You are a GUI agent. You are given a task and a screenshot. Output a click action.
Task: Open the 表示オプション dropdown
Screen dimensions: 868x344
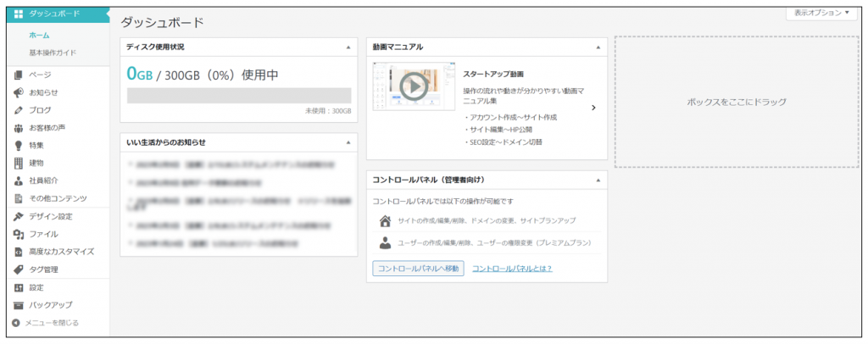821,13
